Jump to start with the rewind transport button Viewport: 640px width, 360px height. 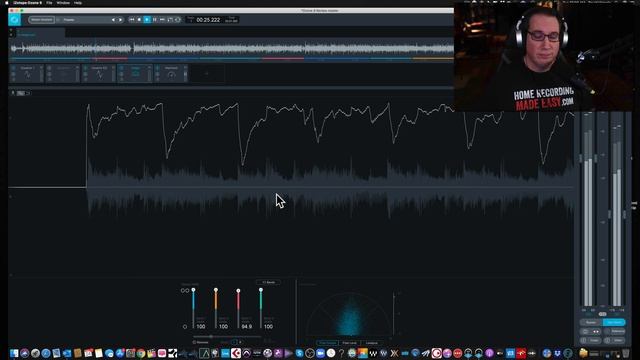[x=131, y=20]
